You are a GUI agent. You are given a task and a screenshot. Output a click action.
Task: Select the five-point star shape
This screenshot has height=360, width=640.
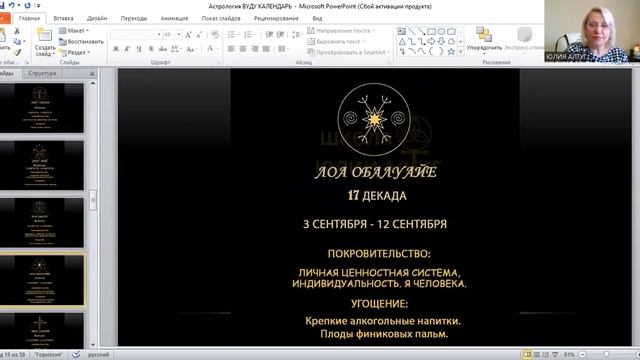pos(451,51)
